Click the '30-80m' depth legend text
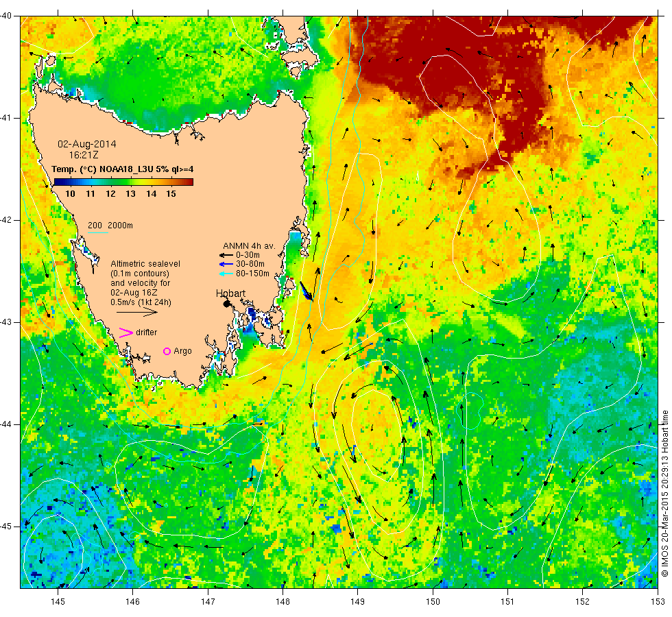The image size is (672, 617). (x=250, y=265)
